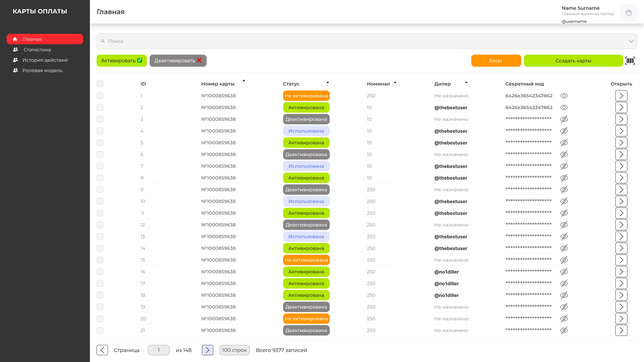Image resolution: width=644 pixels, height=362 pixels.
Task: Click the search magnifier icon
Action: [103, 41]
